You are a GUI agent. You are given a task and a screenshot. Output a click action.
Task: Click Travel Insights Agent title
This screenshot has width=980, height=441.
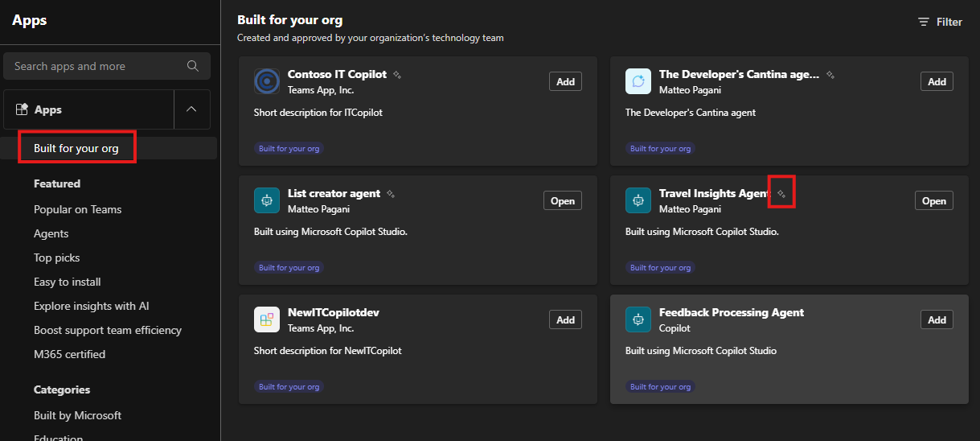(716, 193)
